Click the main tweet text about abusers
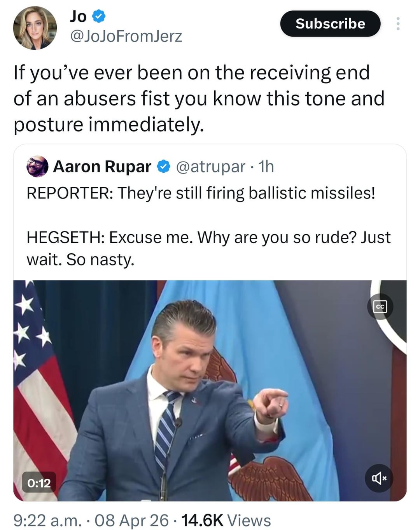This screenshot has height=530, width=420. (x=198, y=98)
